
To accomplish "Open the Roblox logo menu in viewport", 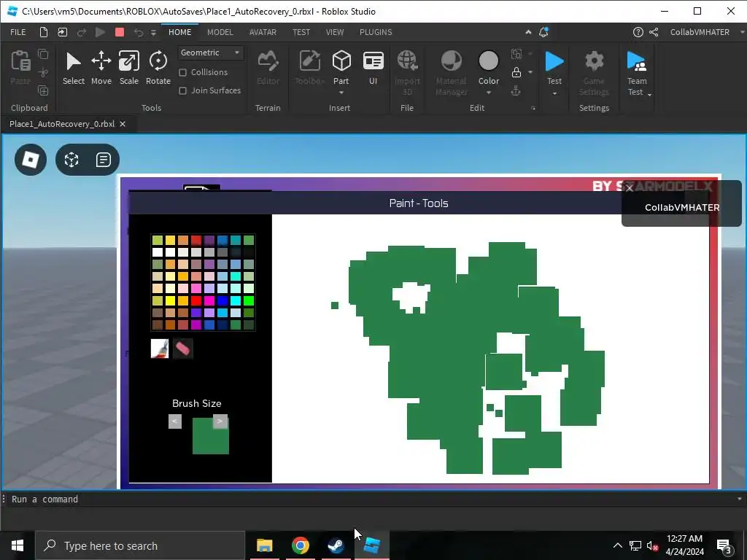I will click(x=31, y=160).
